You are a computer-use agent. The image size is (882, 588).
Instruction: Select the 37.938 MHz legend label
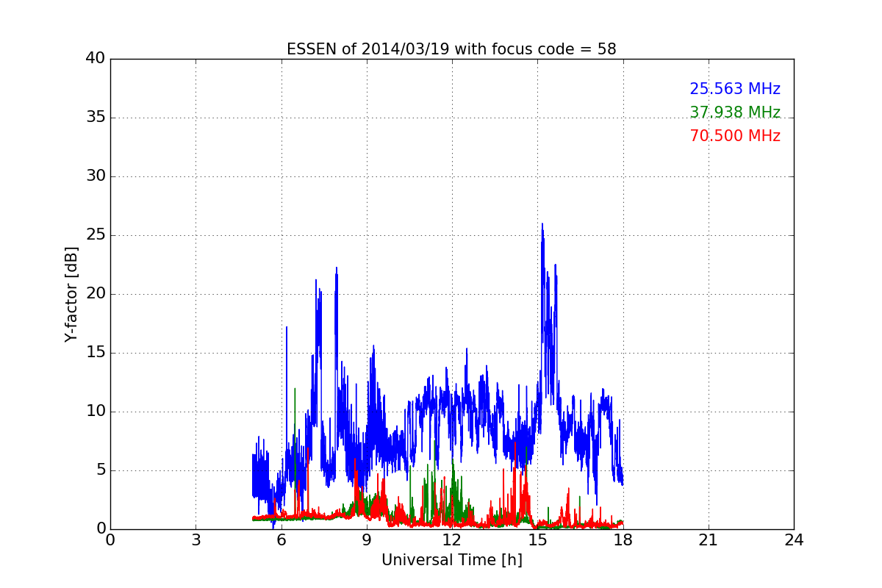click(735, 112)
